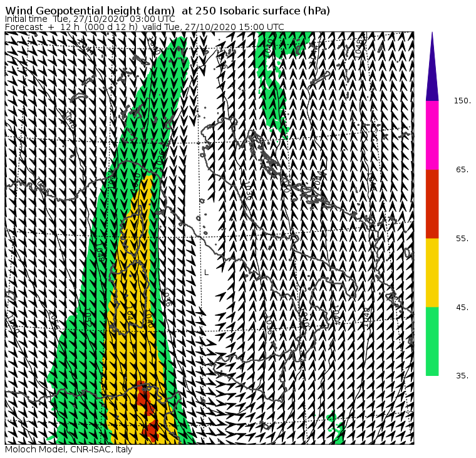
Task: Click the legend value label 55.
Action: point(462,239)
